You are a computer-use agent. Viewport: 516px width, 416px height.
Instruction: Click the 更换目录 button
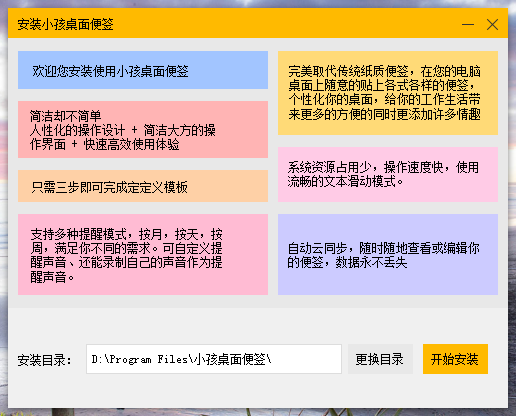(x=380, y=359)
